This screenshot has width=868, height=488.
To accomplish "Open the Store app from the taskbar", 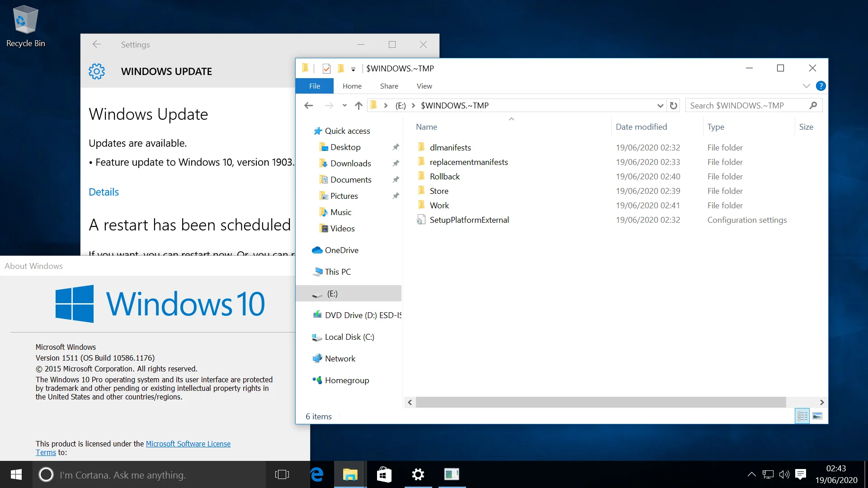I will [x=384, y=474].
